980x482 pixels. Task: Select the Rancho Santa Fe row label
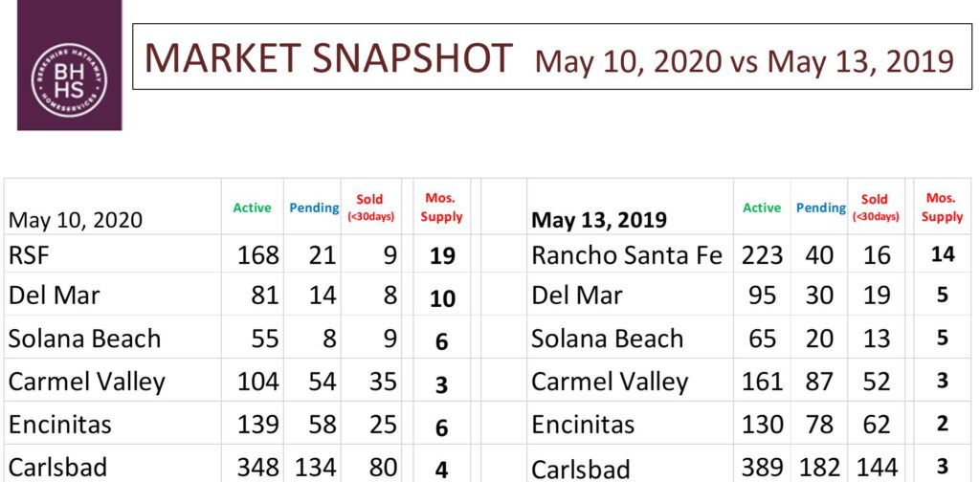pos(627,256)
